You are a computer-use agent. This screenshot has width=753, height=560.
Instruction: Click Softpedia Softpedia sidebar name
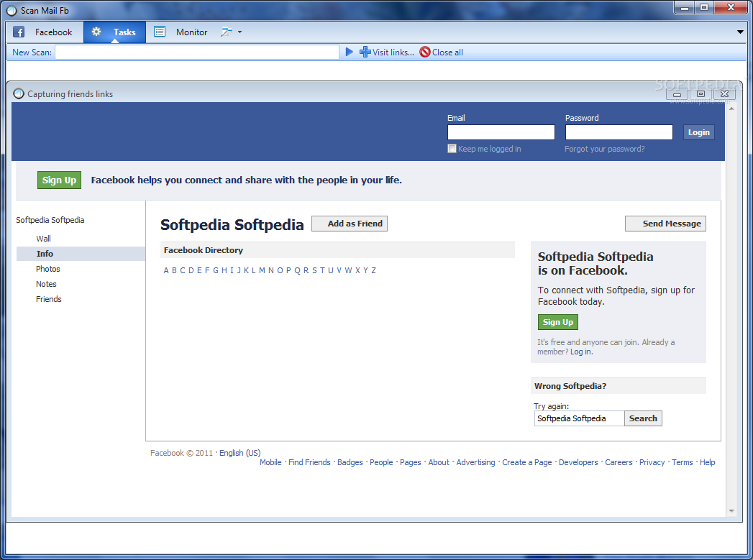(50, 220)
